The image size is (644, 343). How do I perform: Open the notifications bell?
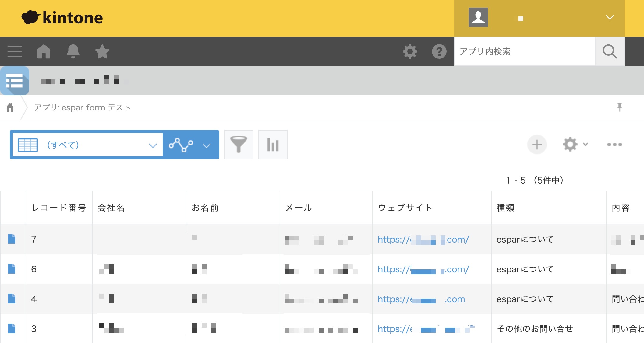pos(73,51)
